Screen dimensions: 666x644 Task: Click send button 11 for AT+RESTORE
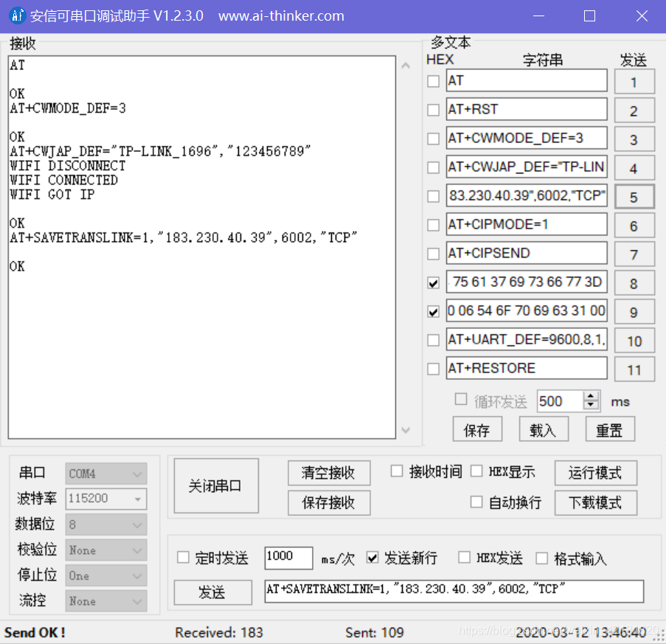[634, 370]
